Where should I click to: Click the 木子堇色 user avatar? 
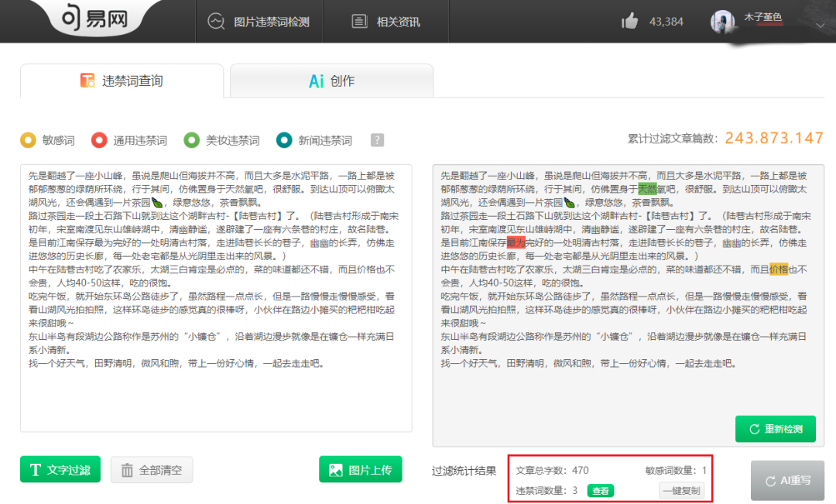click(x=723, y=20)
